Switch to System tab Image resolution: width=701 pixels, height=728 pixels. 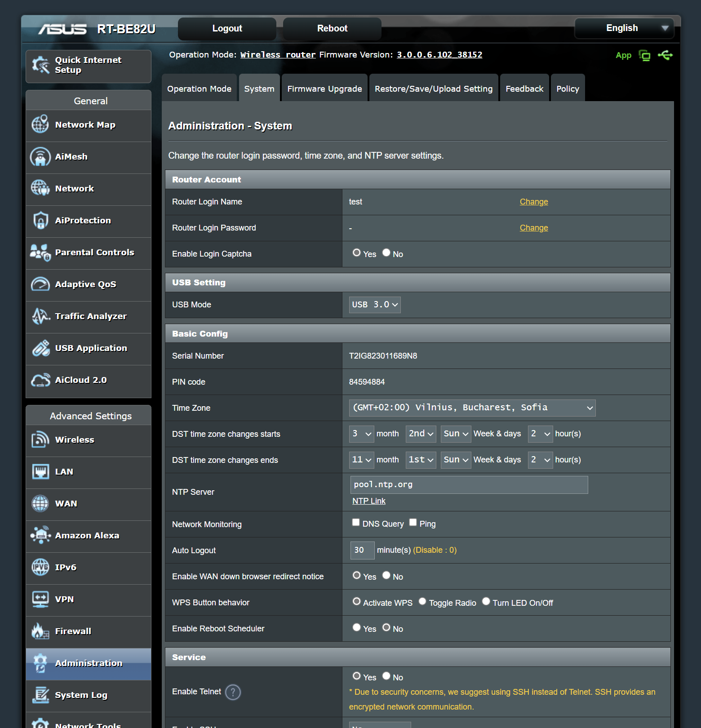[x=259, y=89]
